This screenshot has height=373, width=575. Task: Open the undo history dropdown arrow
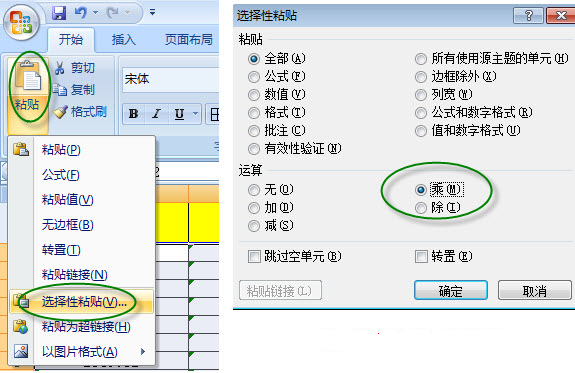coord(96,13)
